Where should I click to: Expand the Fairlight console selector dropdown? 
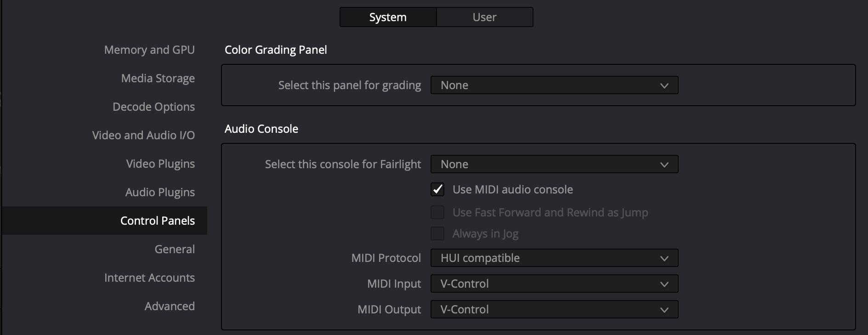click(554, 164)
